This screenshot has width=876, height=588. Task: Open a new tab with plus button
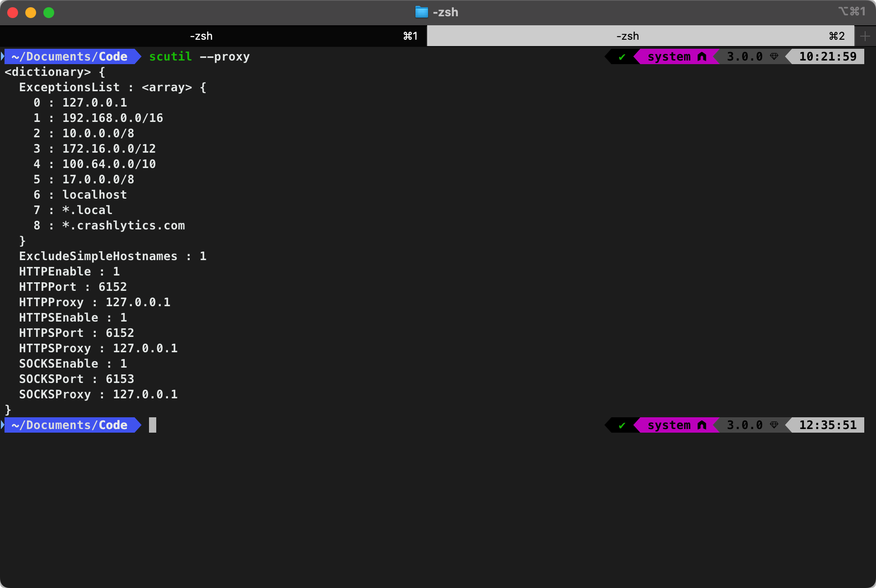click(865, 36)
